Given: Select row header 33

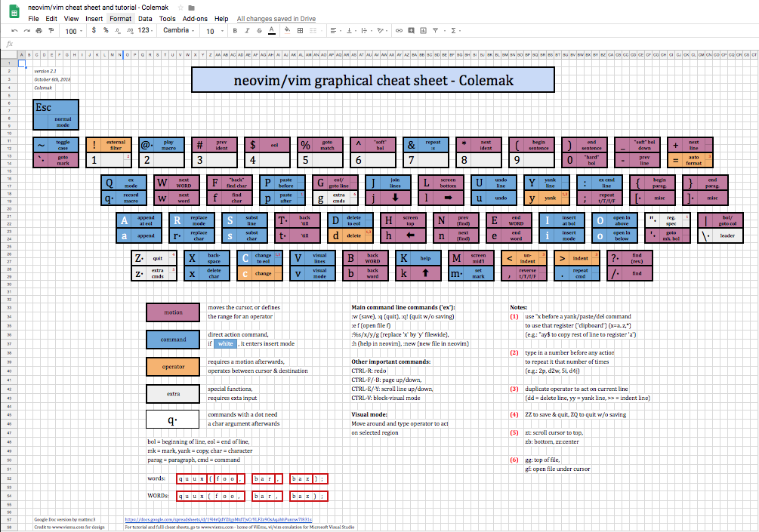Looking at the screenshot, I should (9, 308).
